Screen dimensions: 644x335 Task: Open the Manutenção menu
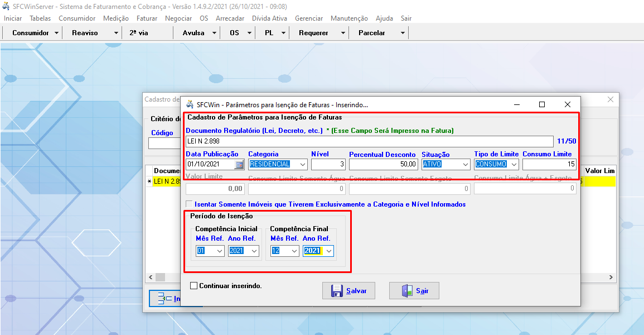(x=349, y=18)
